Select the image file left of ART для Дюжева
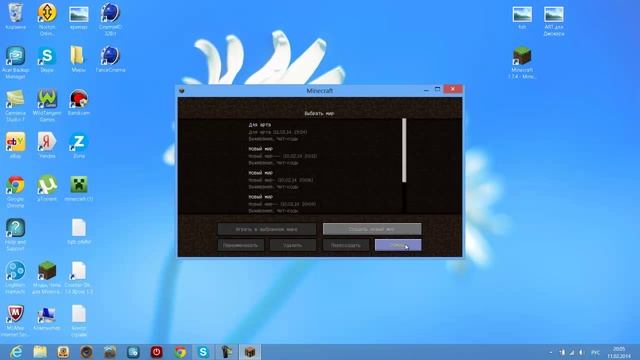The height and width of the screenshot is (360, 640). point(522,17)
